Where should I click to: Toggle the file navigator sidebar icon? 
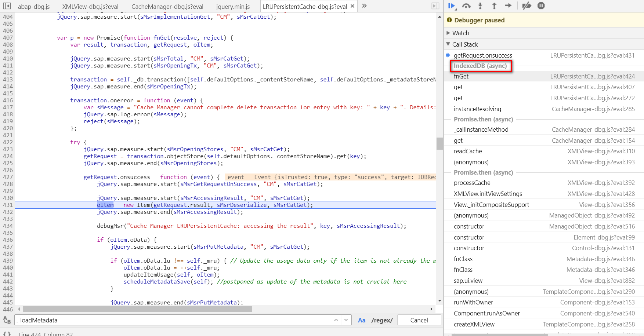[7, 6]
